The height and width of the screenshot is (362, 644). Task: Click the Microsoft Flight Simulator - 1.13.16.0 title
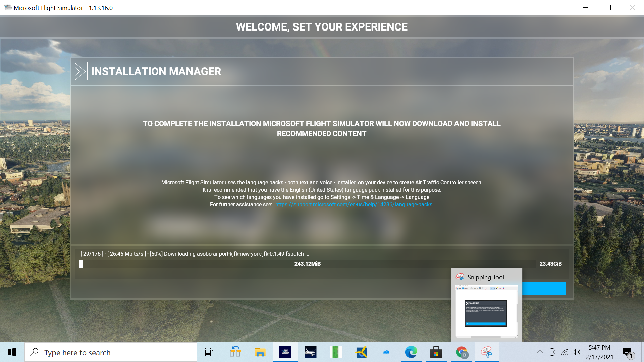click(63, 8)
